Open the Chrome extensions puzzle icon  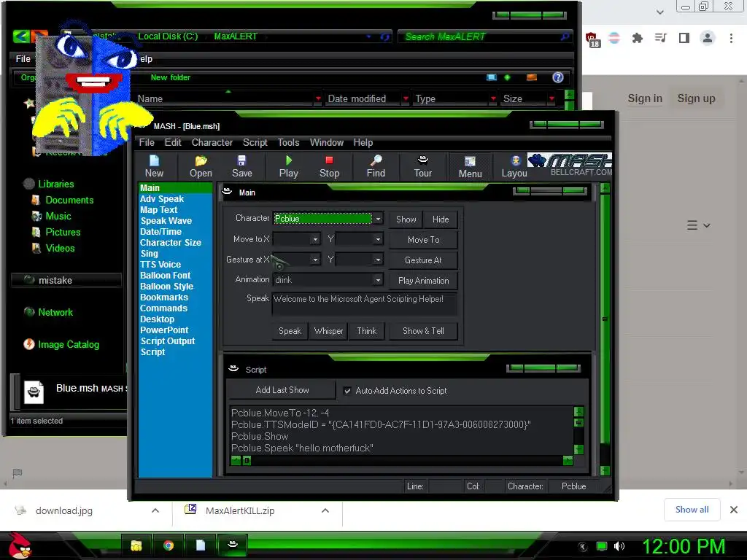tap(637, 38)
